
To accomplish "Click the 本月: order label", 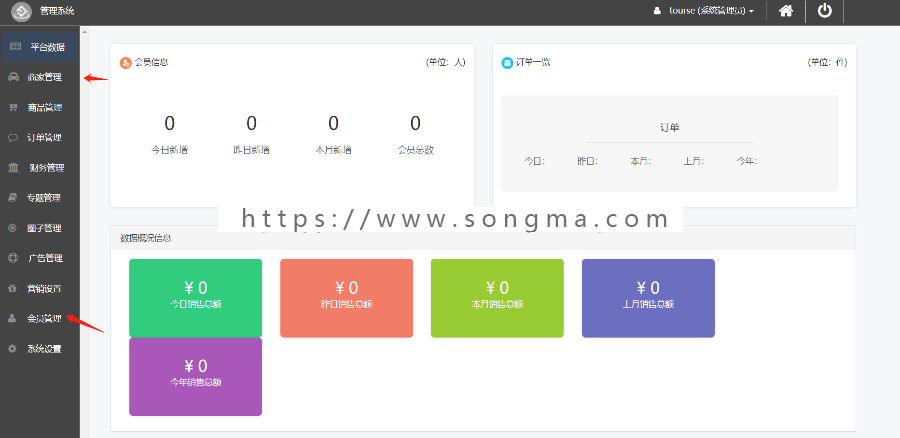I will 641,162.
